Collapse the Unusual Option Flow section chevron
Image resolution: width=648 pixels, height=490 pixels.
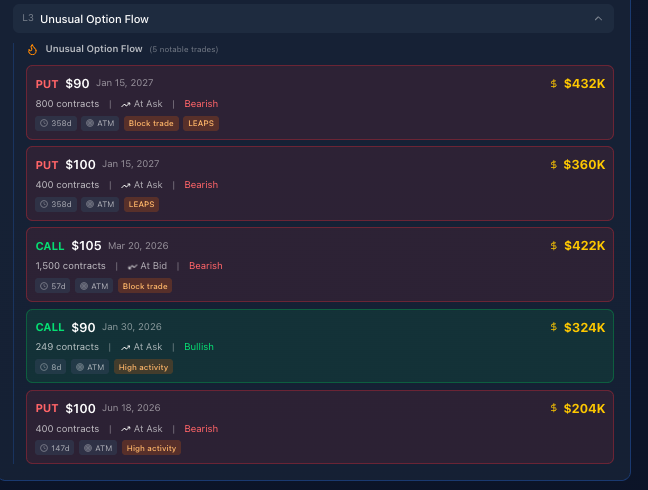point(598,18)
